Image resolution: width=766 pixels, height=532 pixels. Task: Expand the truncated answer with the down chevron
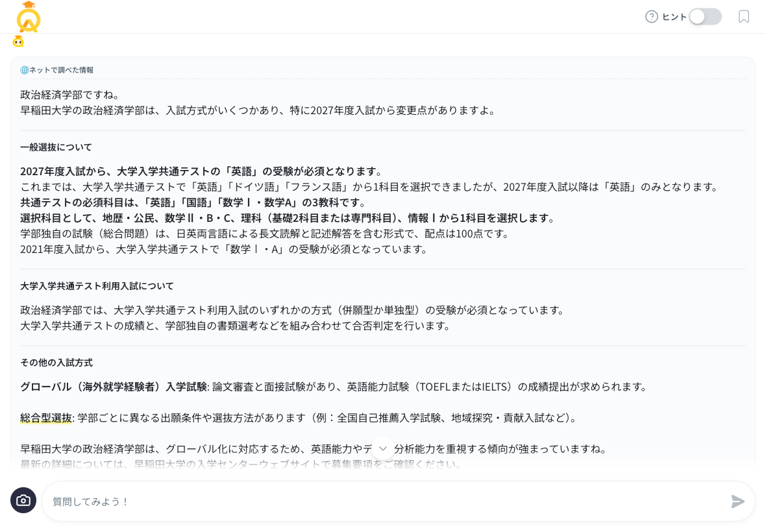coord(383,448)
